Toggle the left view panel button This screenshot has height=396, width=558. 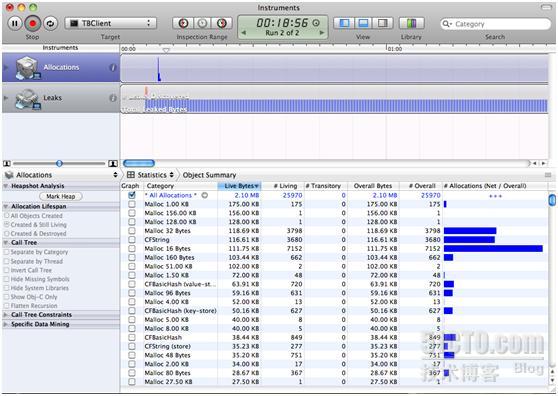[344, 23]
